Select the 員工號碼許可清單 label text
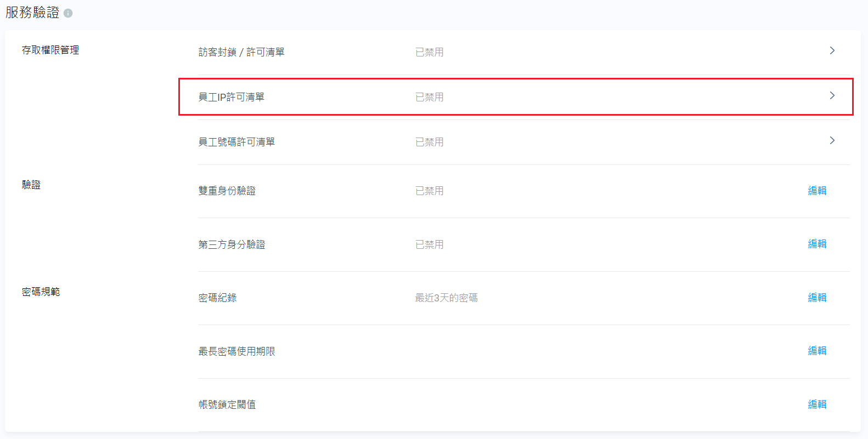Viewport: 868px width, 439px height. [x=236, y=142]
